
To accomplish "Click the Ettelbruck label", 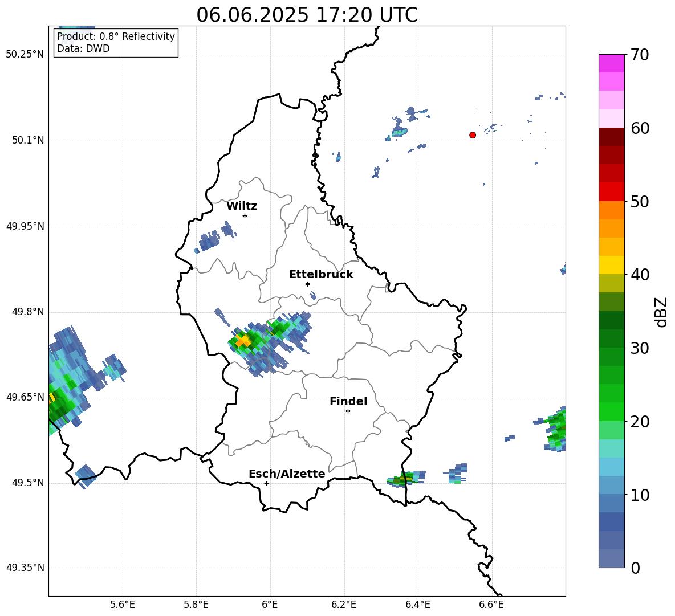I will click(321, 275).
